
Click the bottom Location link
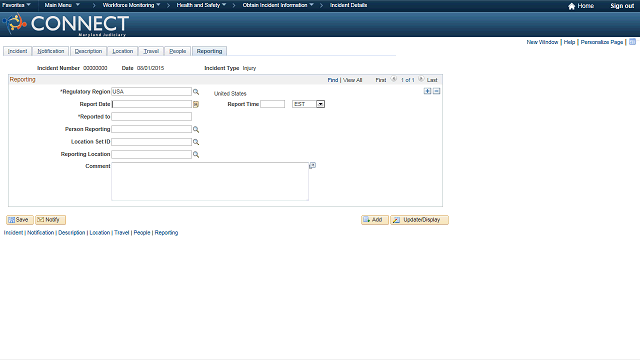pyautogui.click(x=100, y=233)
